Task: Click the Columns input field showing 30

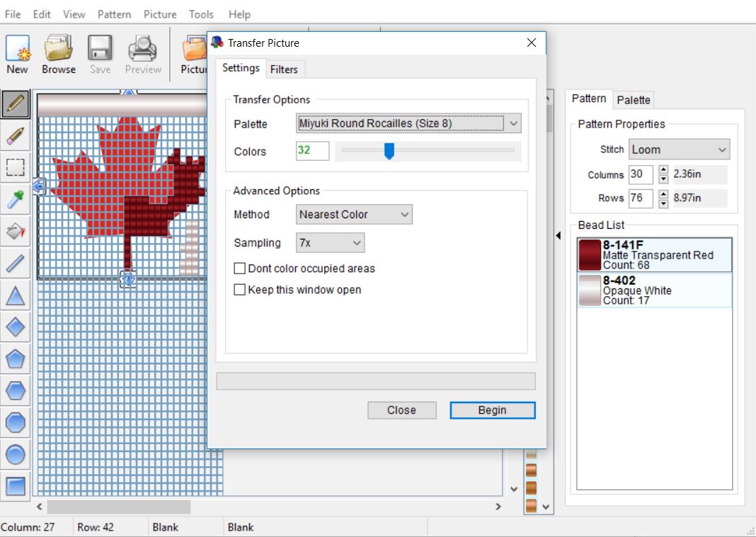Action: 641,174
